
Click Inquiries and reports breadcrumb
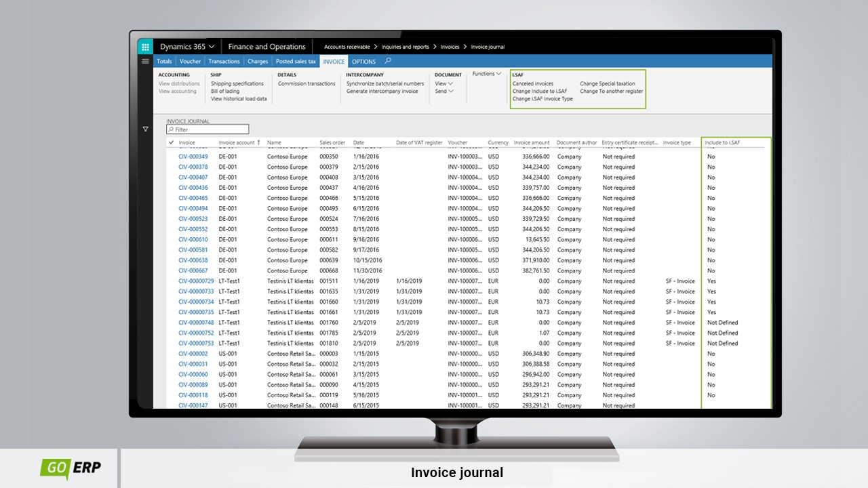tap(405, 47)
